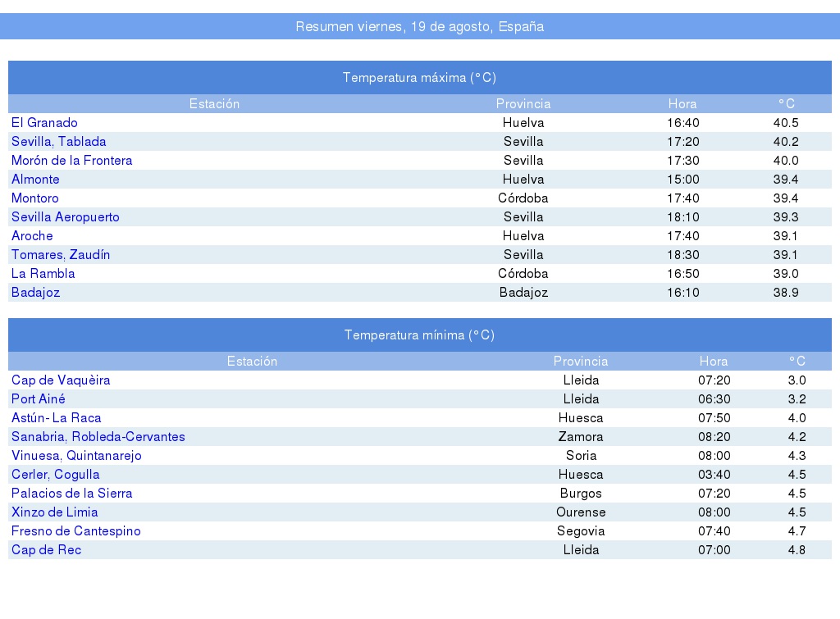This screenshot has height=619, width=840.
Task: Open the Cerler, Cogulla station link
Action: click(x=55, y=475)
